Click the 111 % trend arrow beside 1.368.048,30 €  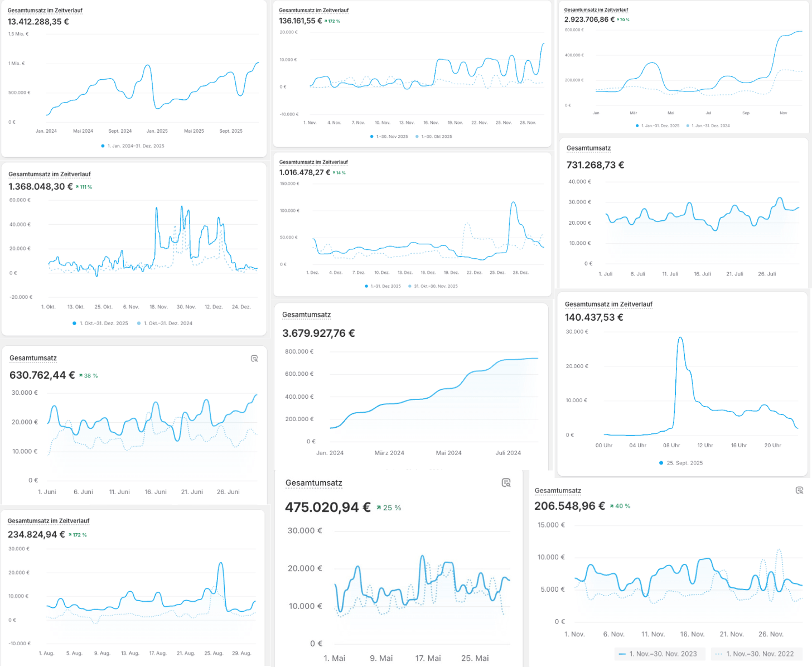(78, 187)
